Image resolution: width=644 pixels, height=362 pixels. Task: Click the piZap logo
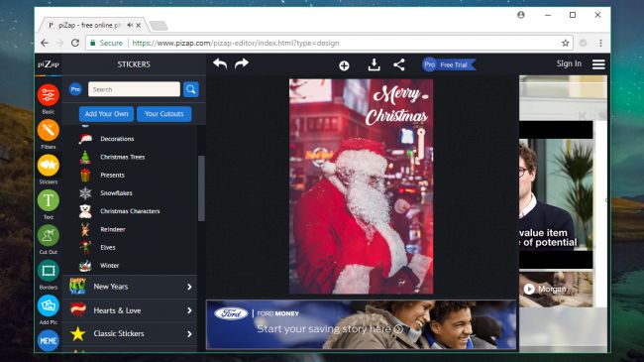[x=49, y=64]
